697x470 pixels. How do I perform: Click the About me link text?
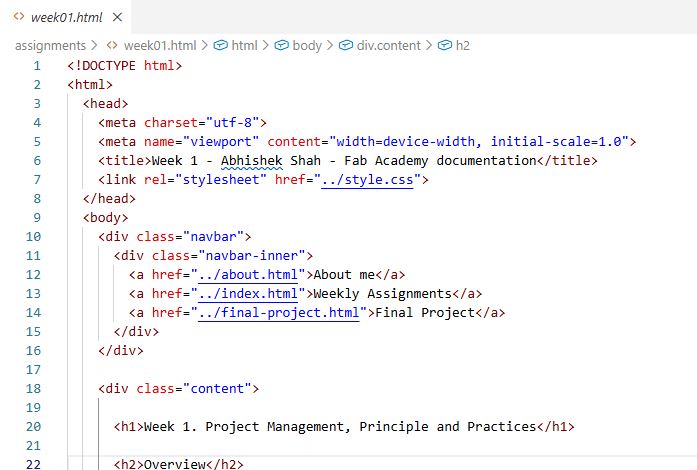(344, 275)
